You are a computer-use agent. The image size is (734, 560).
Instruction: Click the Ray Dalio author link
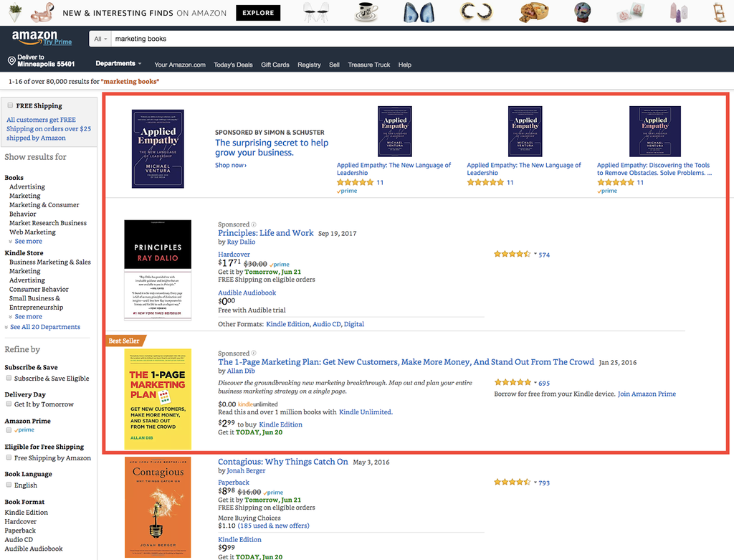[241, 242]
